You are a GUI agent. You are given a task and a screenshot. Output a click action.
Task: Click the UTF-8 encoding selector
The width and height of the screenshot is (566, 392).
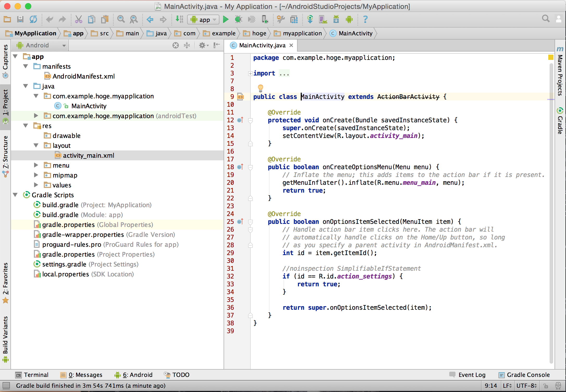tap(526, 385)
